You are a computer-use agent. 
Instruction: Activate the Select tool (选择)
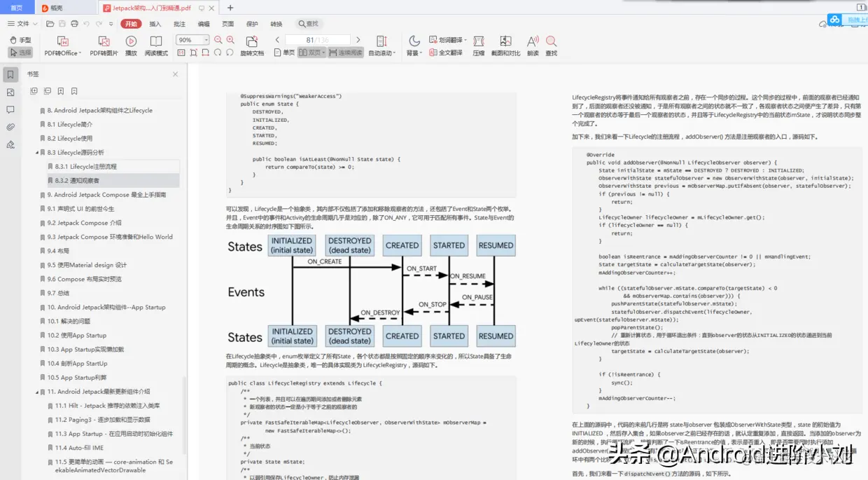point(20,53)
